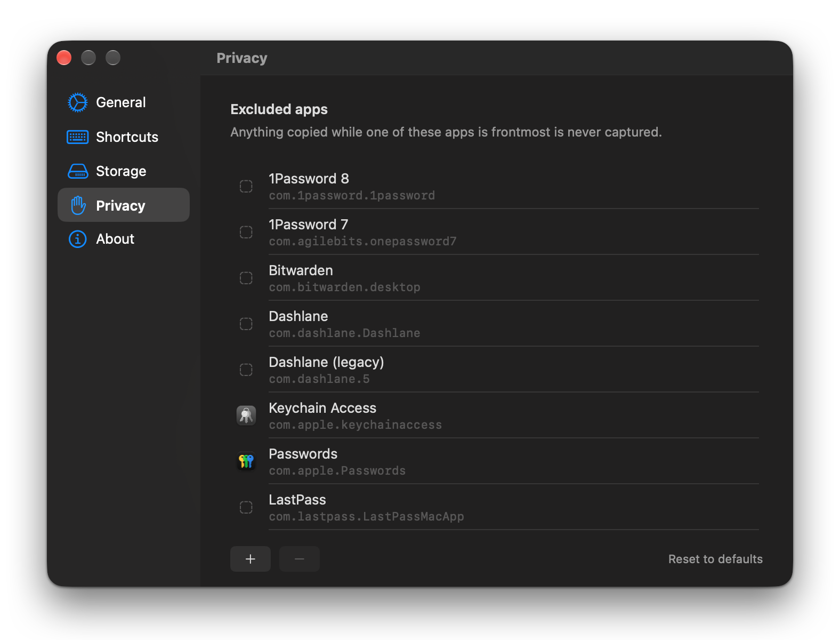840x640 pixels.
Task: Select the Dashlane entry name
Action: (298, 316)
